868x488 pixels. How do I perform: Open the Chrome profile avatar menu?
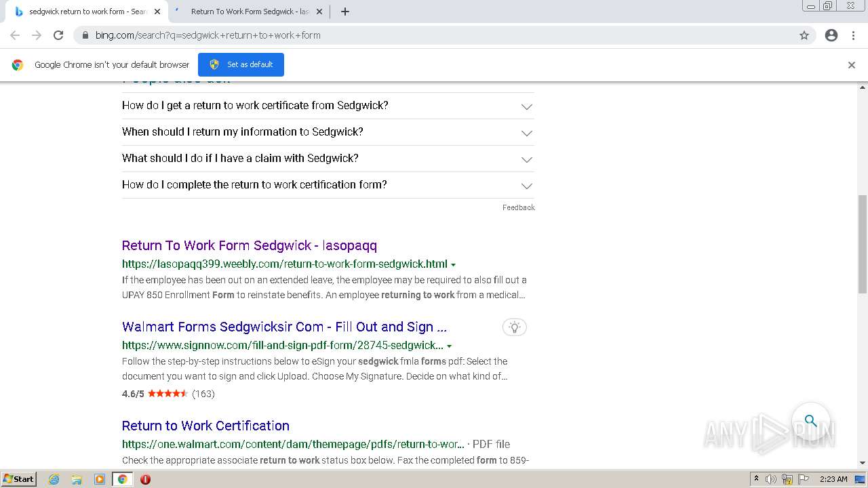click(x=831, y=35)
